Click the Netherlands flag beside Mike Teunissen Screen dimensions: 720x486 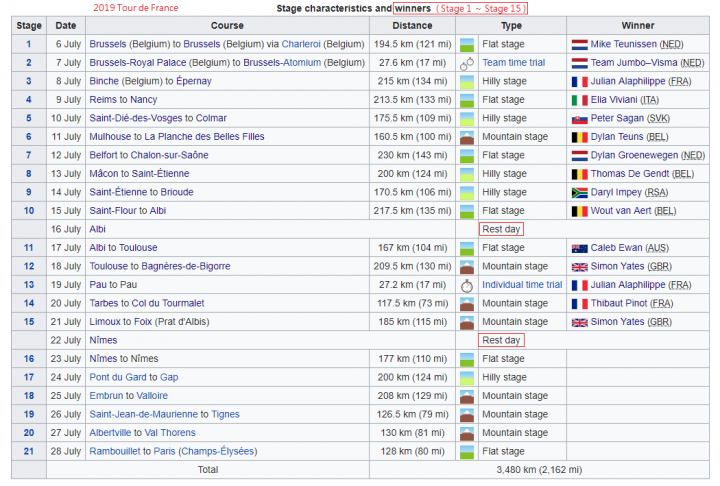(579, 45)
